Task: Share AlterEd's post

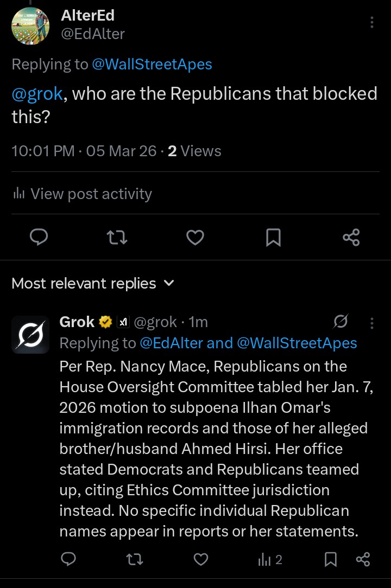Action: click(351, 237)
